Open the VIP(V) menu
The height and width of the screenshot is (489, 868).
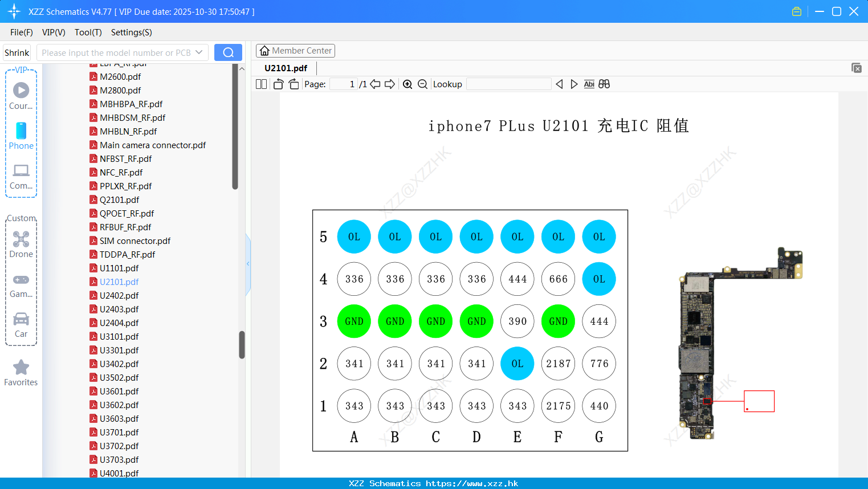pos(54,32)
